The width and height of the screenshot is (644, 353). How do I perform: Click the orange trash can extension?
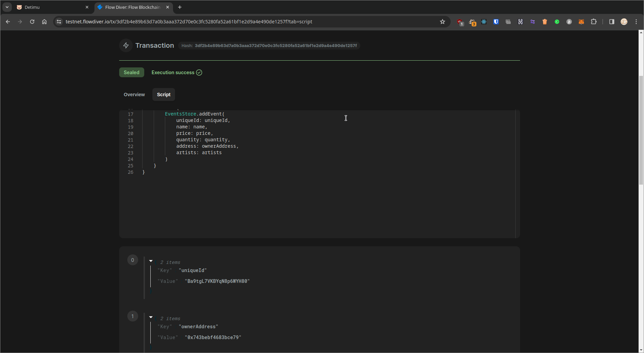[x=544, y=22]
